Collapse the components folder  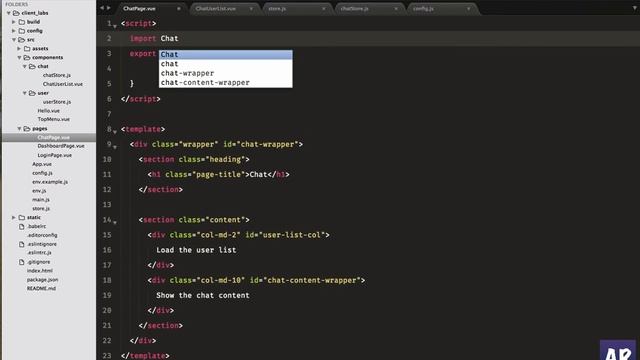click(19, 58)
